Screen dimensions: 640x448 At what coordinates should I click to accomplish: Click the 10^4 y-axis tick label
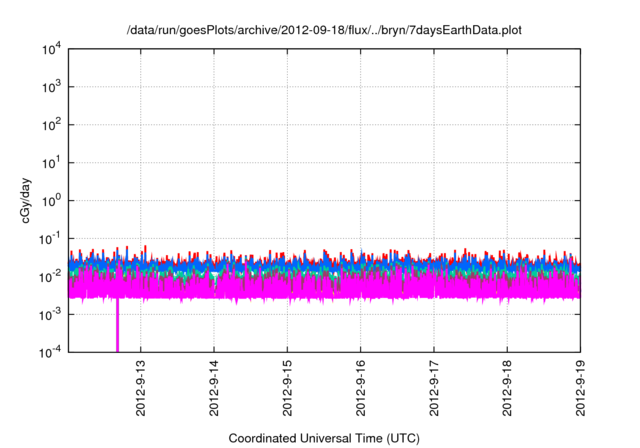click(x=50, y=50)
